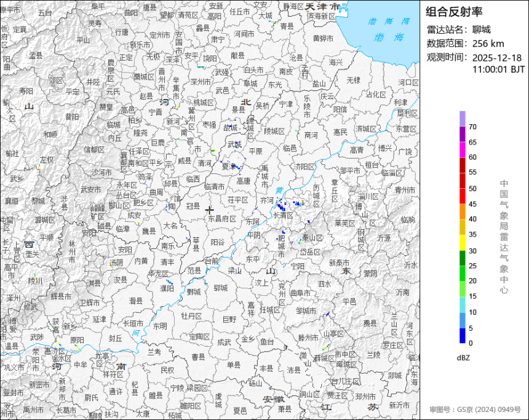
Task: Click the 左权 map label
Action: 47,159
